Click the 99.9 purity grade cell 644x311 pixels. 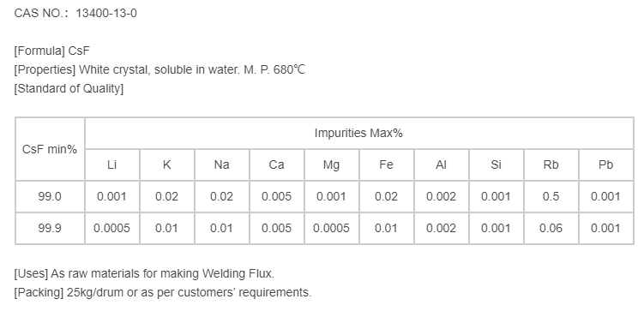point(50,228)
